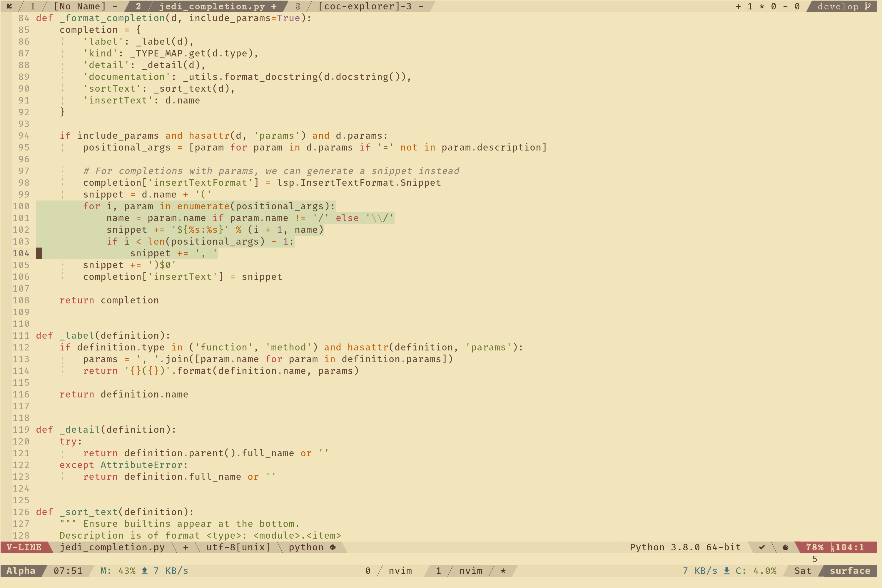This screenshot has width=882, height=588.
Task: Click the 78% scroll position indicator
Action: pos(814,547)
